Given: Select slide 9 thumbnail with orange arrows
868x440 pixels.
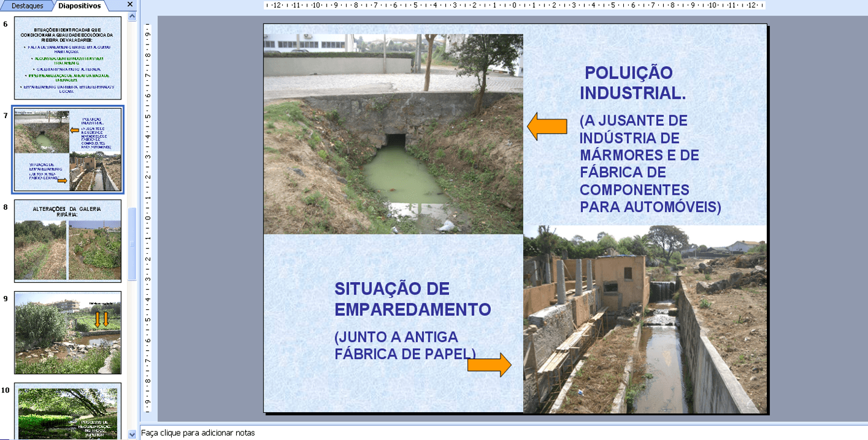Looking at the screenshot, I should [x=68, y=333].
